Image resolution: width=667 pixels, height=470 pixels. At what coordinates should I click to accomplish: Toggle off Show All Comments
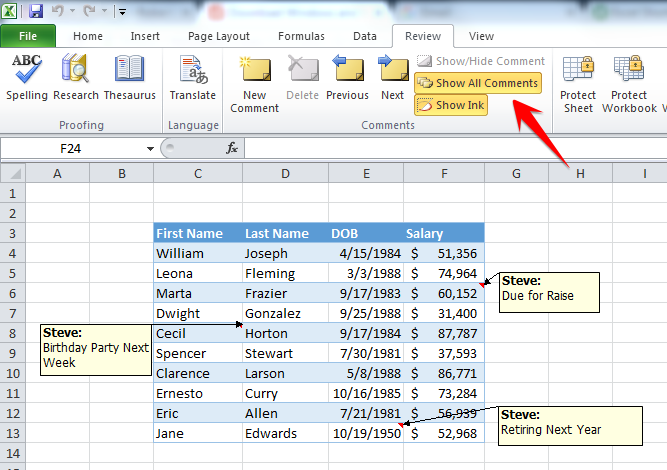478,83
